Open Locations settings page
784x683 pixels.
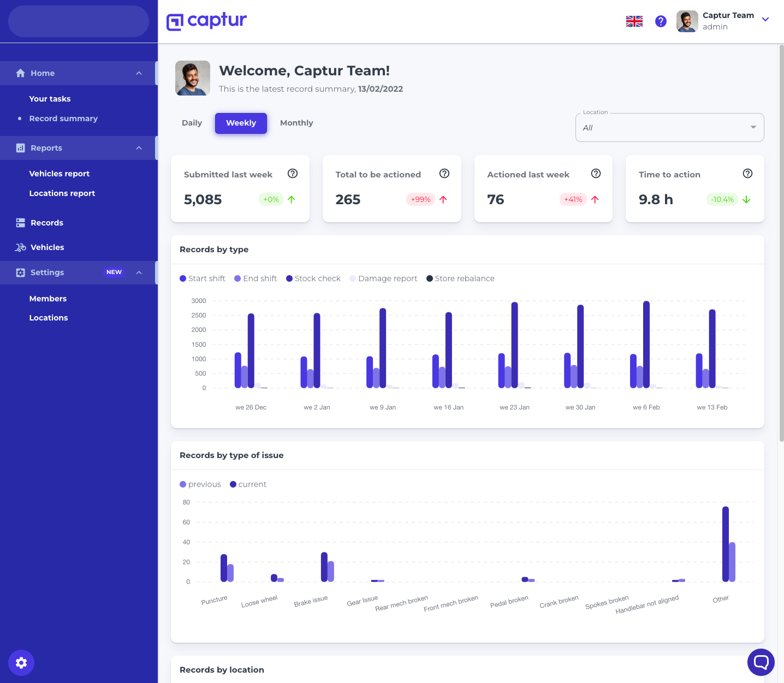(x=49, y=318)
